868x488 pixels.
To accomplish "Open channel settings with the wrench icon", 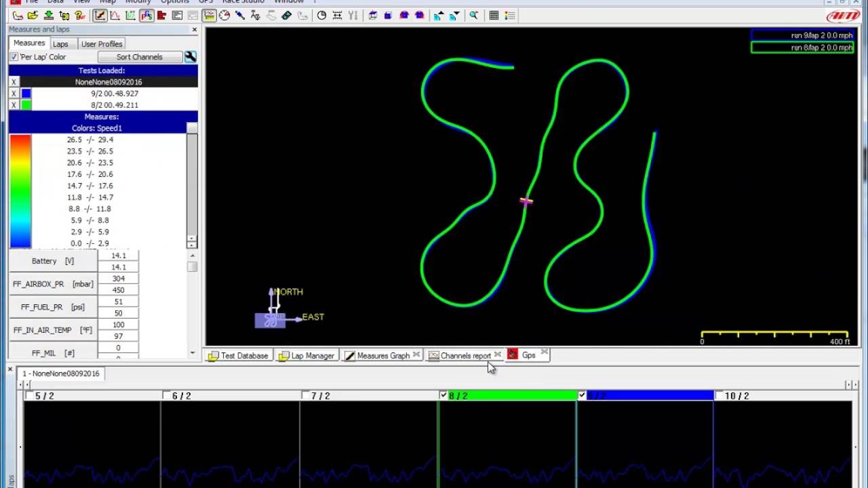I will [191, 57].
